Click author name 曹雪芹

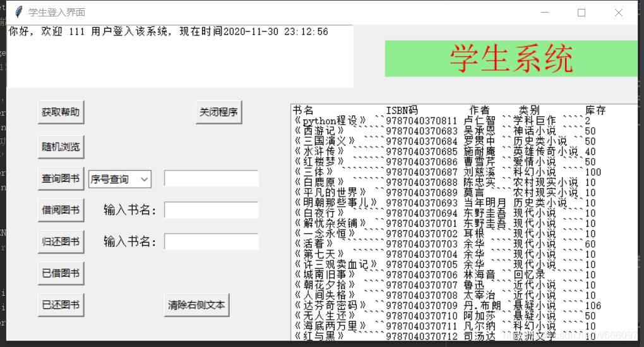point(479,162)
